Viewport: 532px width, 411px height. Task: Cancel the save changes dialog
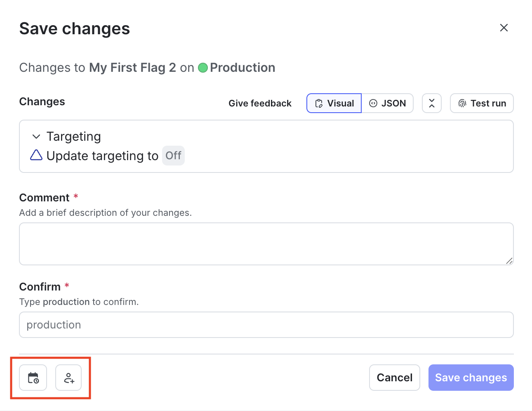point(394,378)
